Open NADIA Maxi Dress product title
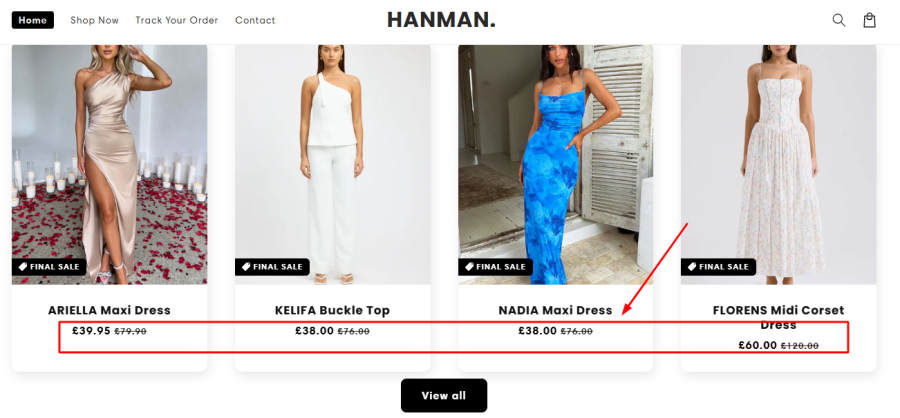The width and height of the screenshot is (900, 418). pyautogui.click(x=555, y=310)
